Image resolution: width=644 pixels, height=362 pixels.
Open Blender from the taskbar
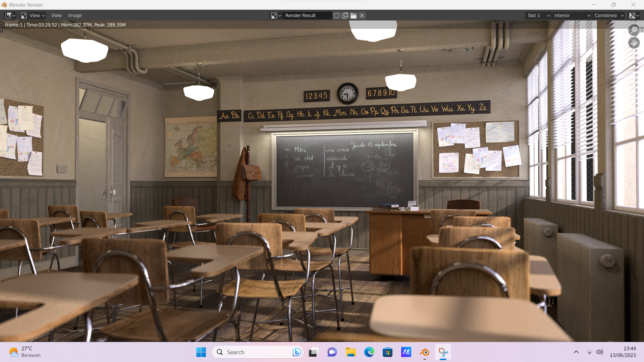point(425,352)
